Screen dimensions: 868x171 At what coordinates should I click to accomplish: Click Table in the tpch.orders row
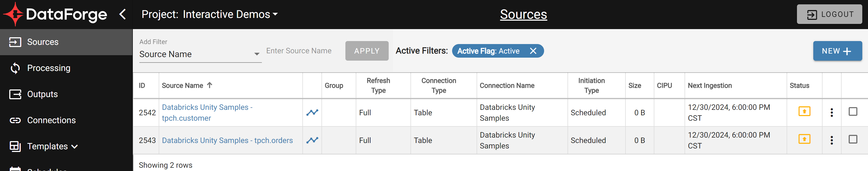423,140
